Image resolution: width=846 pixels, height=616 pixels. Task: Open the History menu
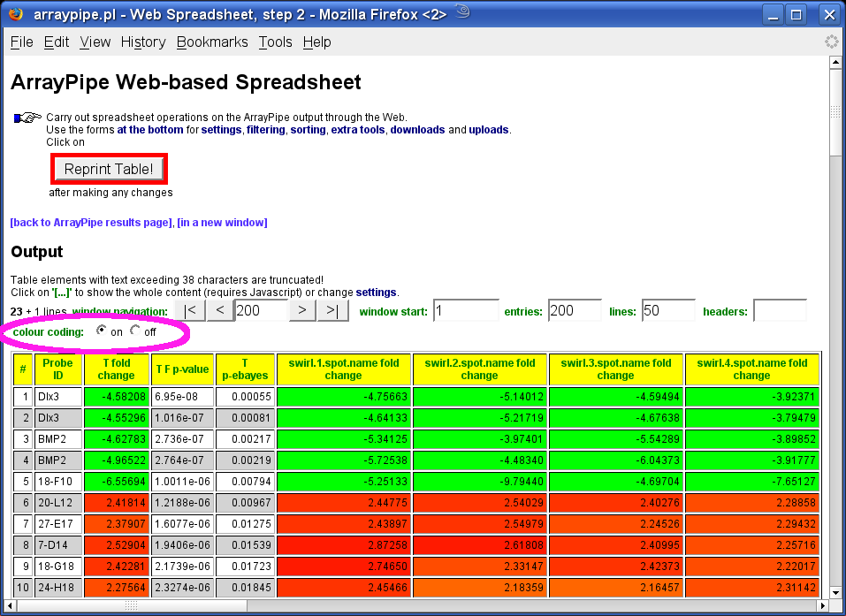tap(143, 42)
